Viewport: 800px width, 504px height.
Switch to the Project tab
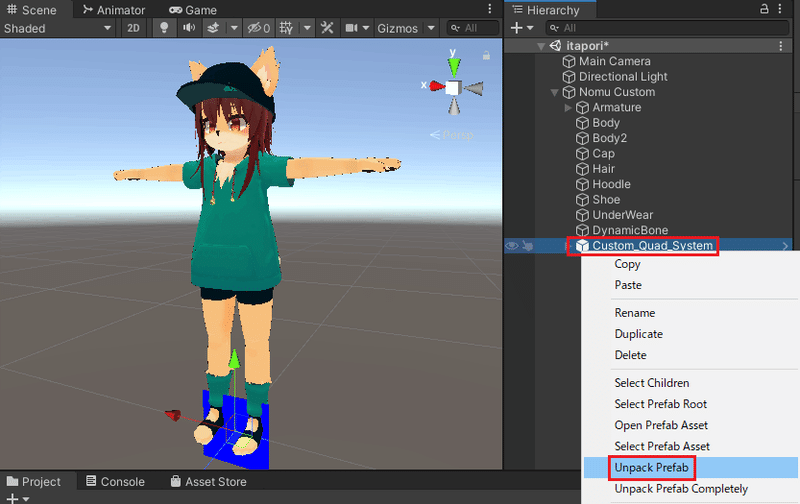[34, 482]
